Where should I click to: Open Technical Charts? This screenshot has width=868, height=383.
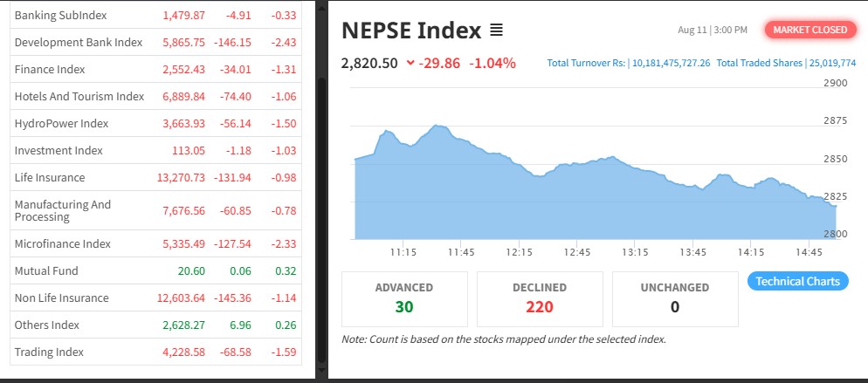click(x=797, y=281)
